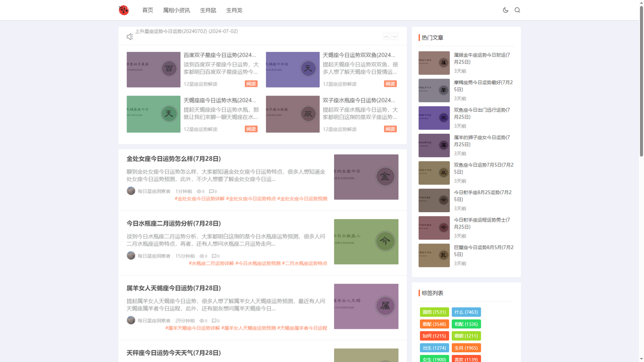644x362 pixels.
Task: Click 阅读 button for 双子座水瓶座今日运势
Action: [390, 129]
